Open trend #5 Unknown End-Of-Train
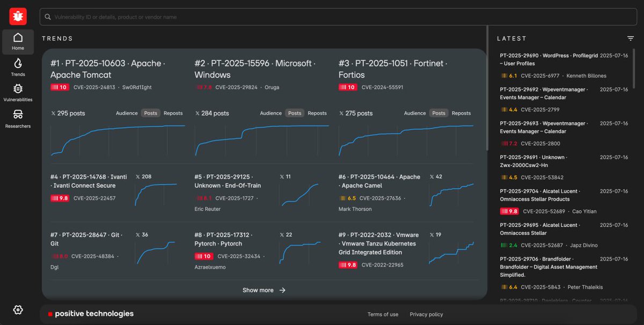Screen dimensions: 644x325 [x=228, y=181]
